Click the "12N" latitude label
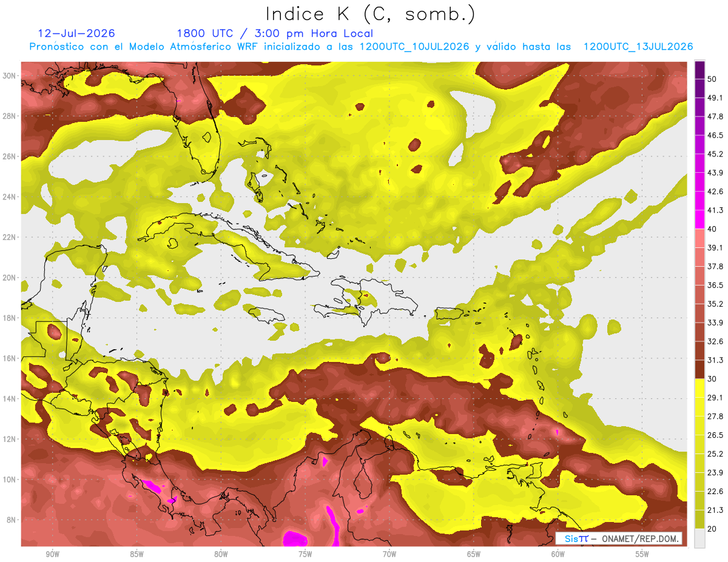 [9, 439]
